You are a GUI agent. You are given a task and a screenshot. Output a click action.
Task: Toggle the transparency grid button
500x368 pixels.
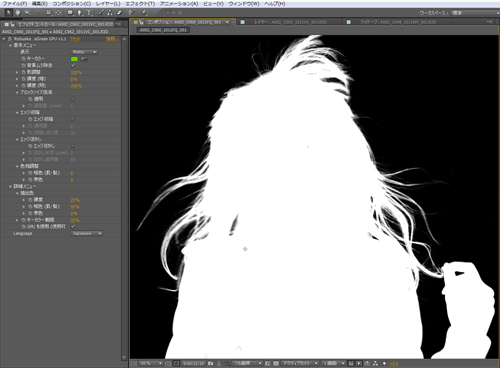276,363
